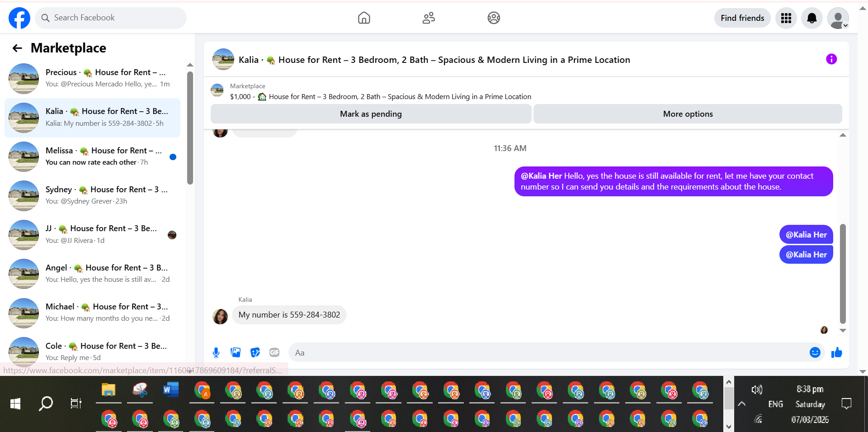Open the volume control in system tray
The image size is (868, 432).
click(x=757, y=389)
